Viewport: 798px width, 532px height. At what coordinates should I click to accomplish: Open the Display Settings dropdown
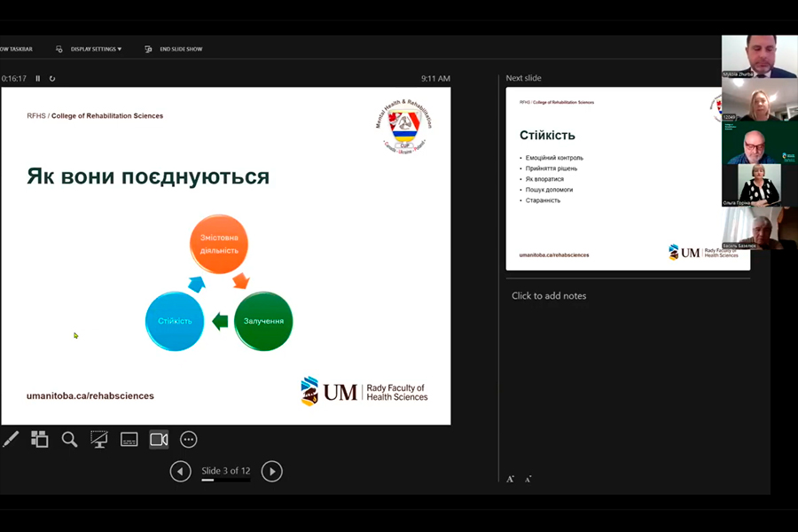pyautogui.click(x=96, y=50)
